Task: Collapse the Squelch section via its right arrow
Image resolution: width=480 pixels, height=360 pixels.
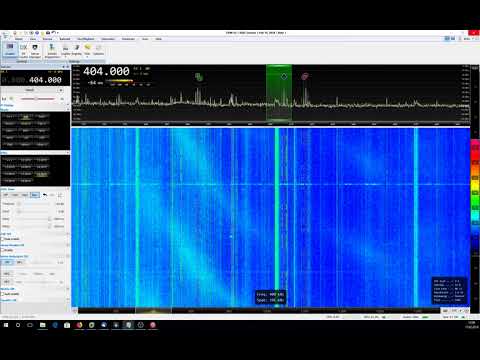Action: click(68, 300)
